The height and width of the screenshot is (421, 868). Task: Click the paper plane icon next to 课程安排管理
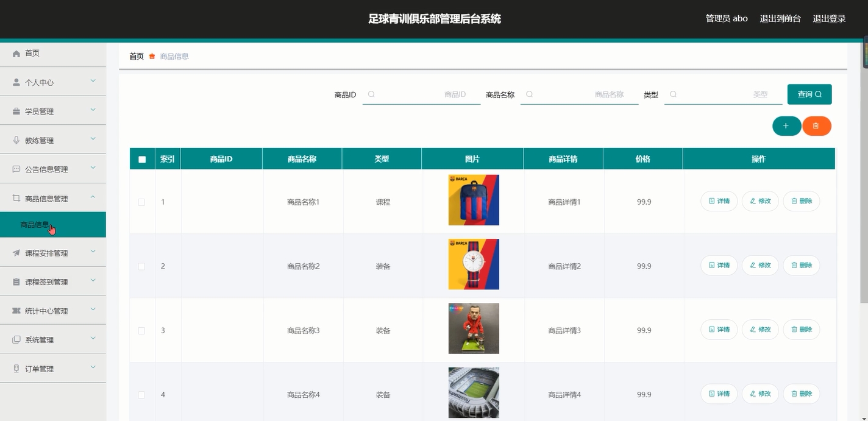16,253
